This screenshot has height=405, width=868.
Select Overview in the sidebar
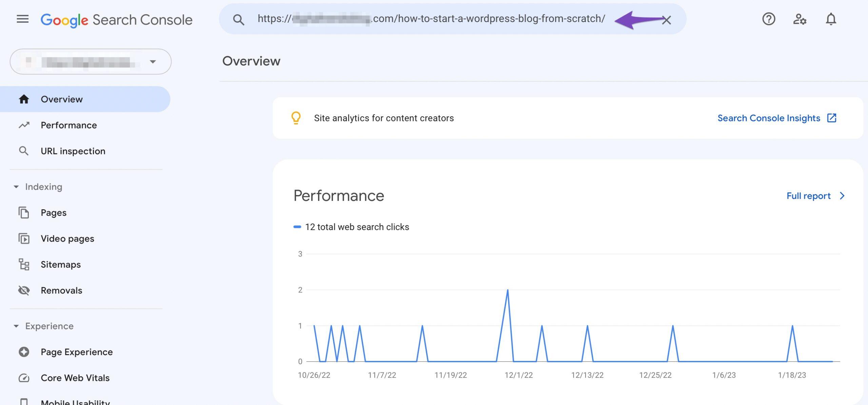tap(85, 99)
